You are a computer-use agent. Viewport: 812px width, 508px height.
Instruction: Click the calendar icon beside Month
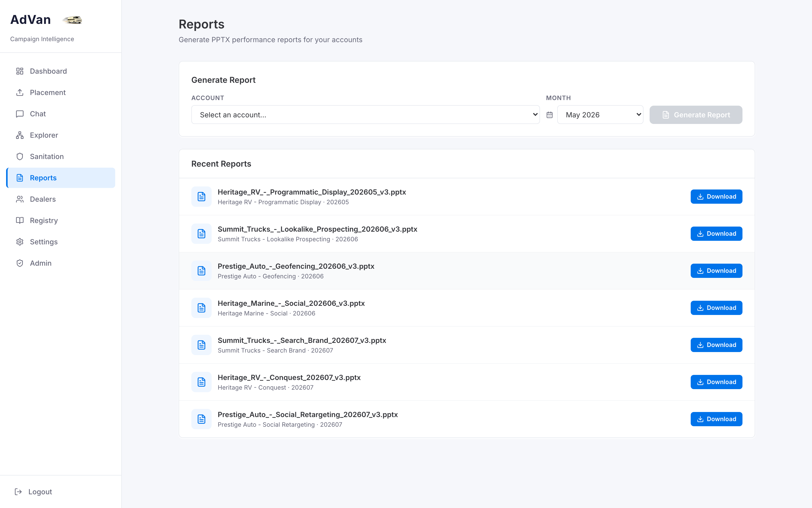tap(550, 115)
